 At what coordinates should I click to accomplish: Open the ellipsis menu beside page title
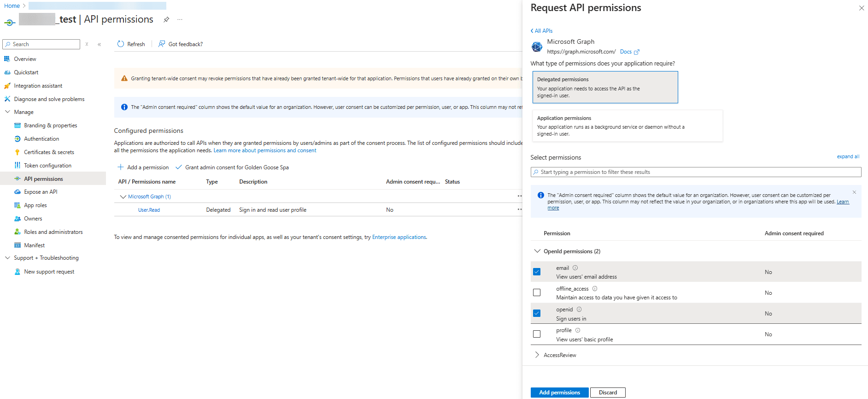click(180, 19)
